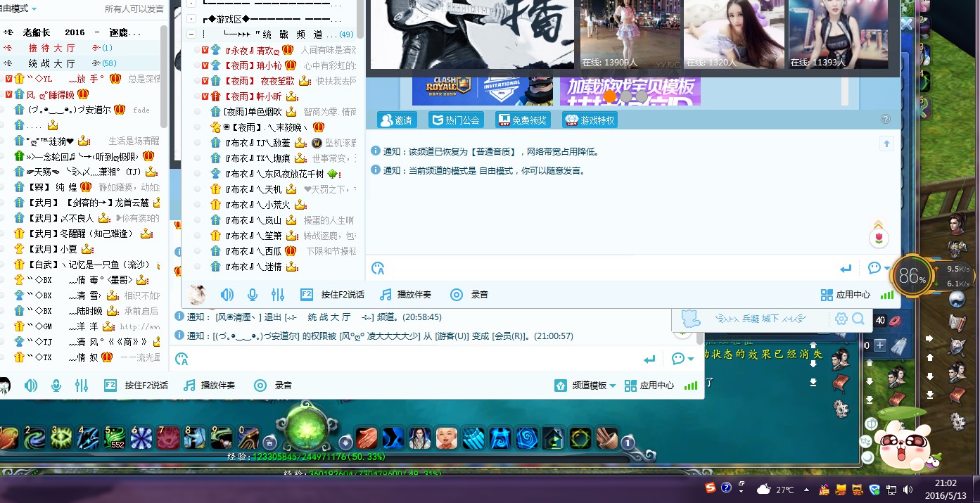Select the 统战大厅 channel
The width and height of the screenshot is (980, 503).
pyautogui.click(x=80, y=63)
